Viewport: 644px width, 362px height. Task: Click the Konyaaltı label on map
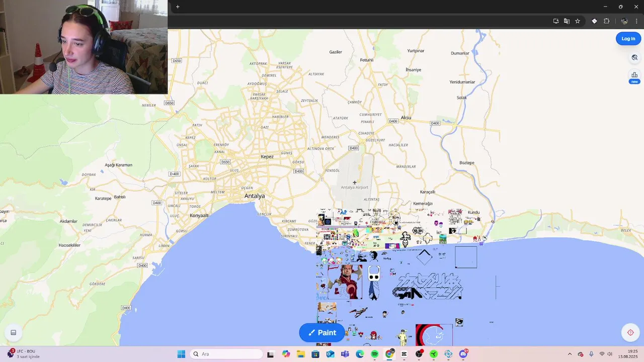[200, 216]
